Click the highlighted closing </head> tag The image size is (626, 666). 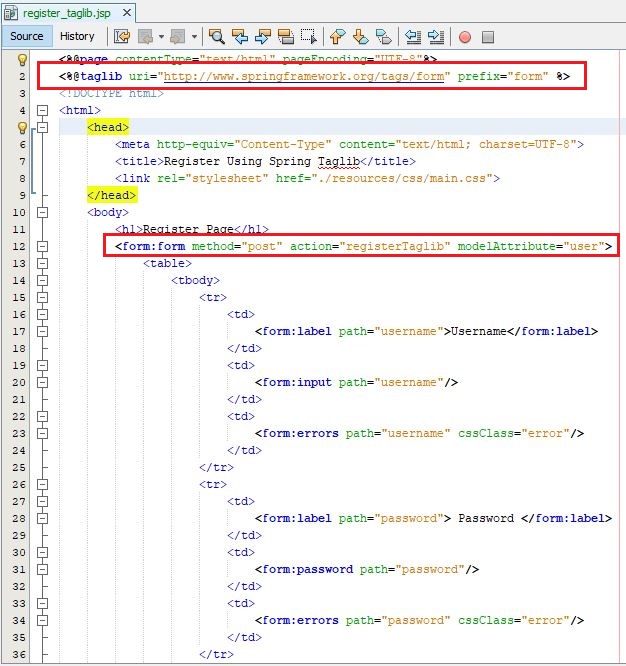pyautogui.click(x=112, y=195)
